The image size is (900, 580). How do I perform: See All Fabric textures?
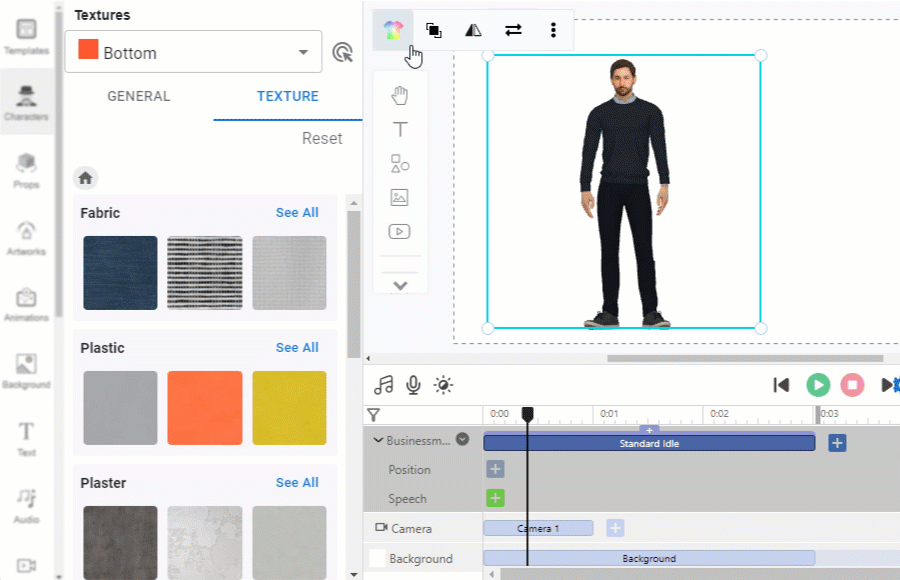coord(296,212)
